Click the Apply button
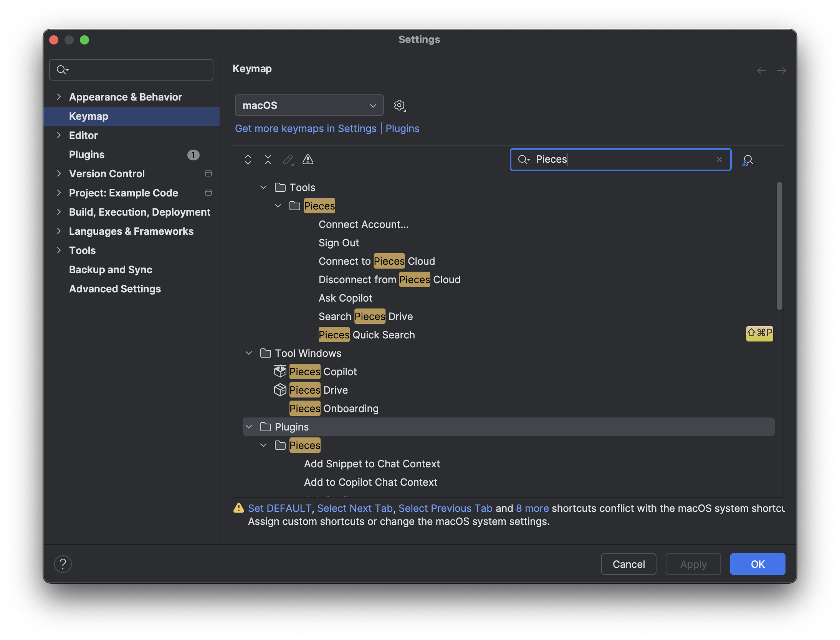This screenshot has height=640, width=840. tap(693, 564)
